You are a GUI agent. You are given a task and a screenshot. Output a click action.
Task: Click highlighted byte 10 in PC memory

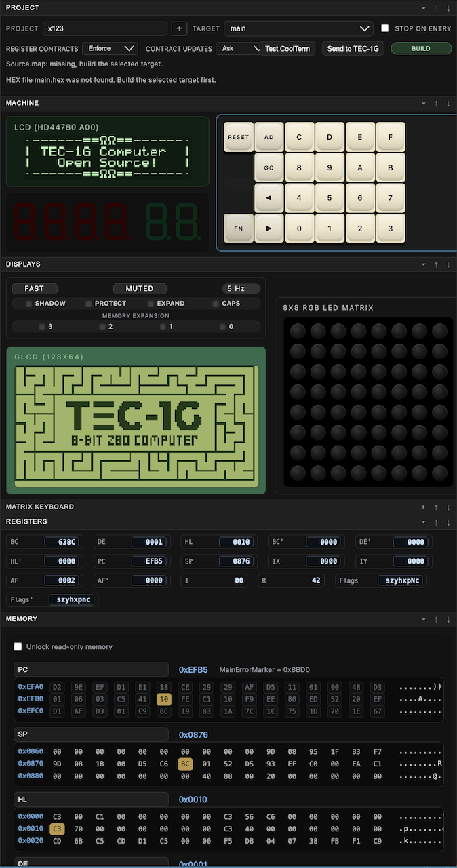pos(163,699)
